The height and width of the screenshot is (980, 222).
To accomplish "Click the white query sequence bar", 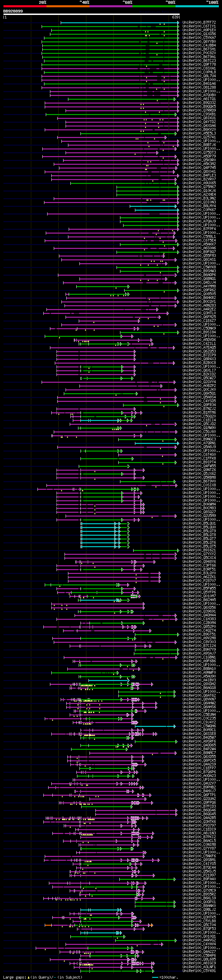I will tap(92, 14).
